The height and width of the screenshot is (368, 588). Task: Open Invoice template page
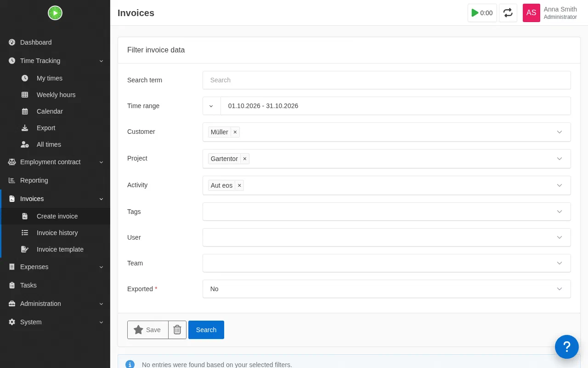click(x=55, y=249)
